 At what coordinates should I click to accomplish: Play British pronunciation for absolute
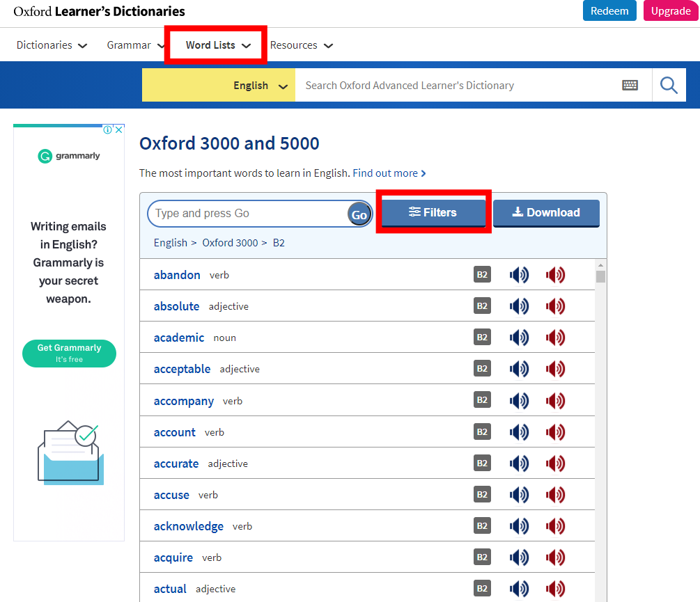click(519, 306)
